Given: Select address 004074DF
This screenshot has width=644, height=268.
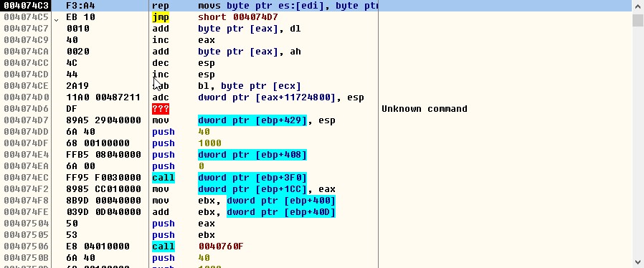Looking at the screenshot, I should pos(26,143).
